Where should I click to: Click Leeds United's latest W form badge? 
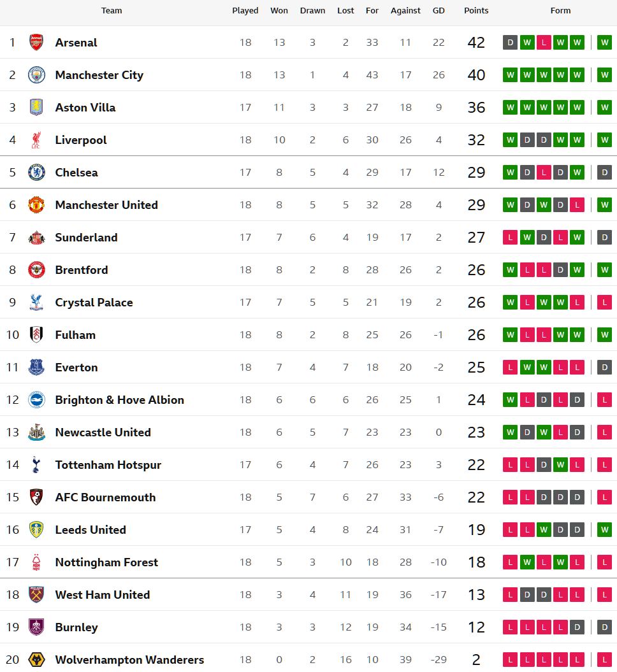605,530
